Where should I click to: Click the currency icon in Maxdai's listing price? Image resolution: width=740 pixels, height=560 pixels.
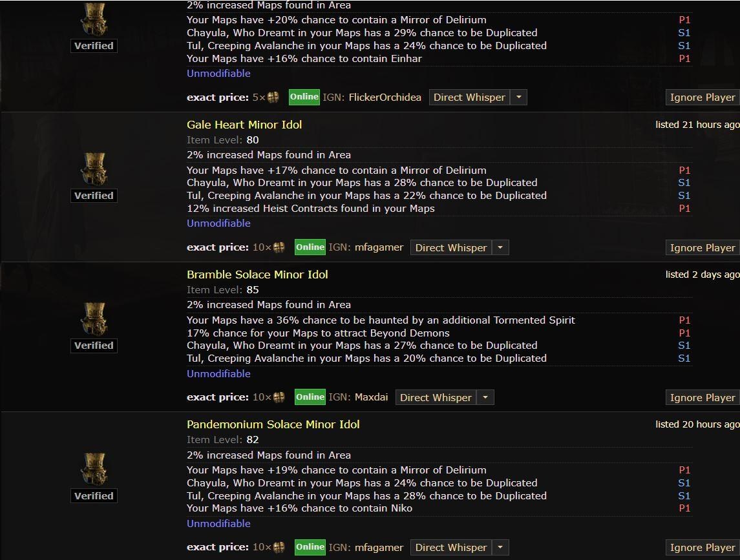pos(279,397)
